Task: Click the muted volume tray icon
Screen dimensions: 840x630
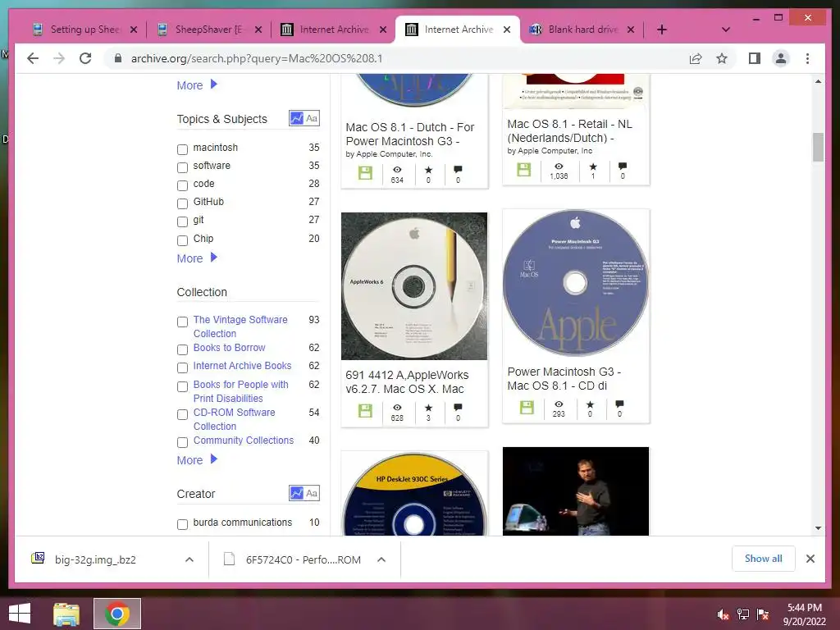Action: [x=723, y=614]
